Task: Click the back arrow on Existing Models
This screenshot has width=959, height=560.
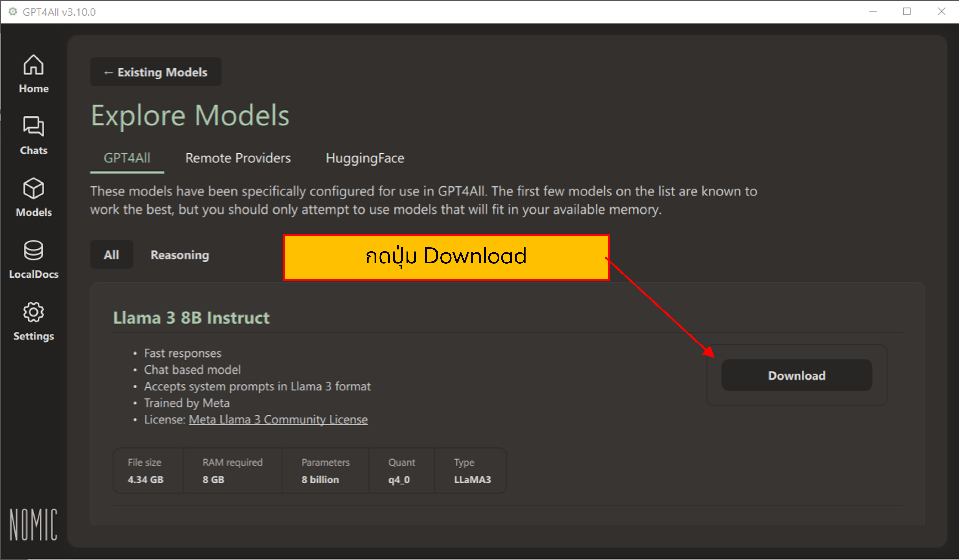Action: pos(108,72)
